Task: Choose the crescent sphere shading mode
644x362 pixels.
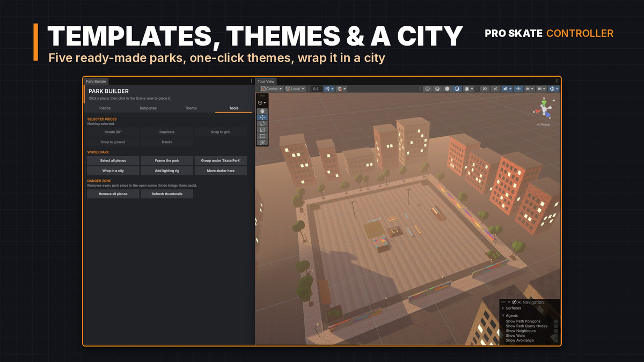Action: click(457, 89)
